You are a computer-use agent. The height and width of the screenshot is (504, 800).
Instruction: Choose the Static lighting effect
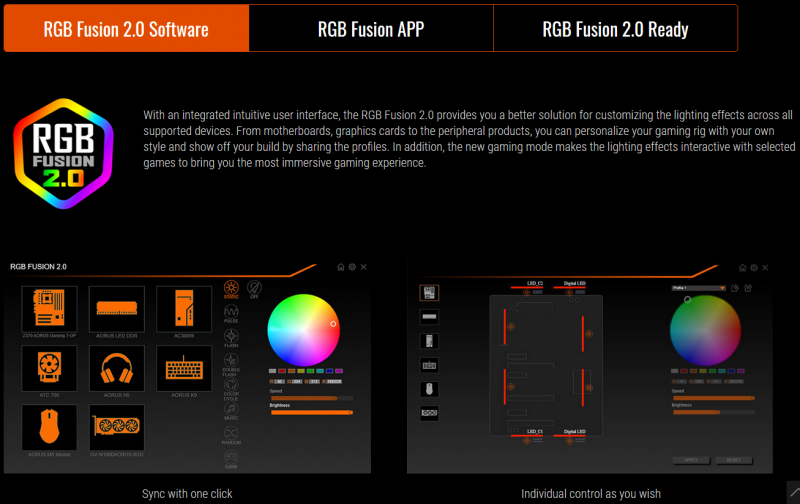point(231,289)
